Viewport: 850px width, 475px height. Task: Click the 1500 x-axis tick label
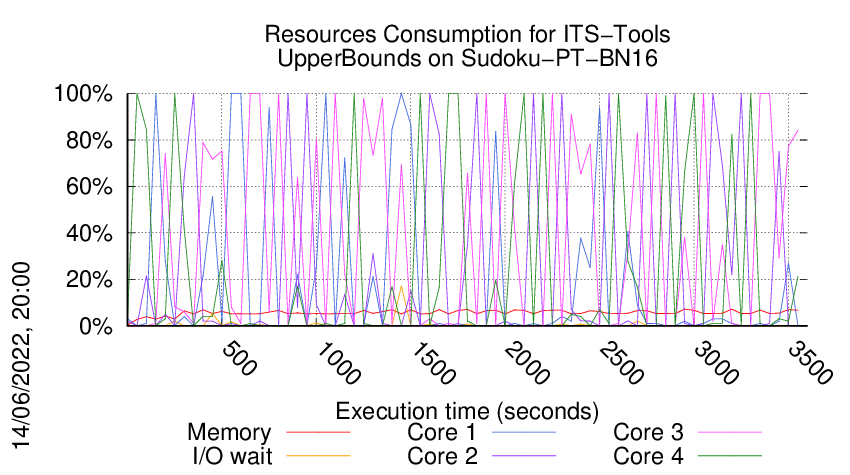(432, 363)
